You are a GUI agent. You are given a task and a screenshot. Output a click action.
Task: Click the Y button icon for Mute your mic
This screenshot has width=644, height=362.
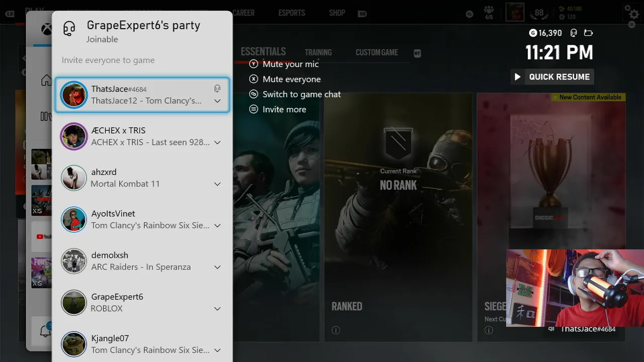click(x=254, y=64)
